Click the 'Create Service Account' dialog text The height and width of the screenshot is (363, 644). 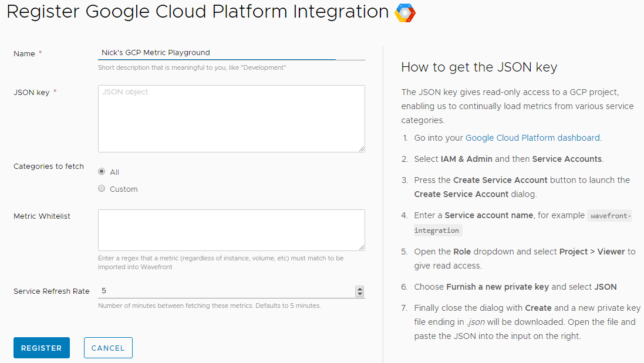coord(461,194)
